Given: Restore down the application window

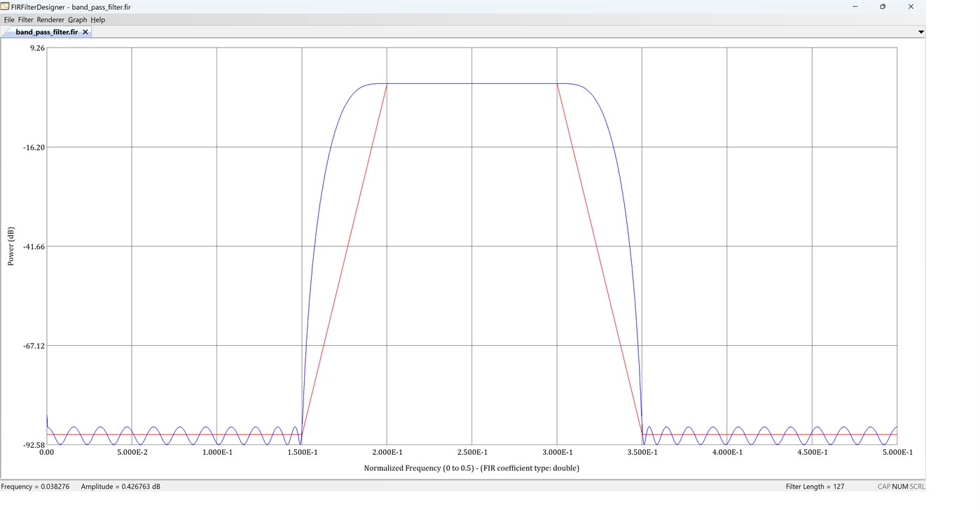Looking at the screenshot, I should (883, 6).
